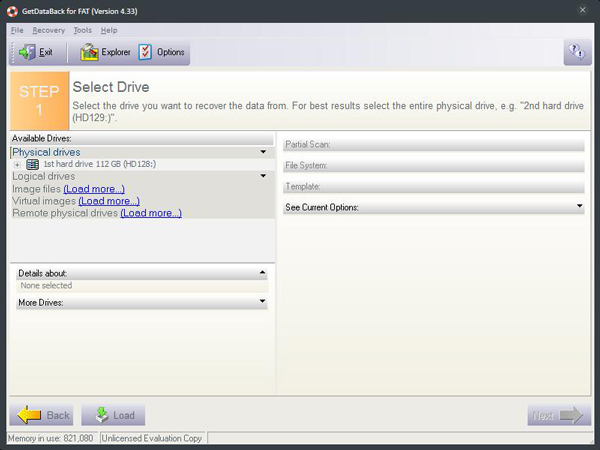Click 'Memory in use: 821,080' status entry
This screenshot has height=450, width=600.
click(x=51, y=438)
